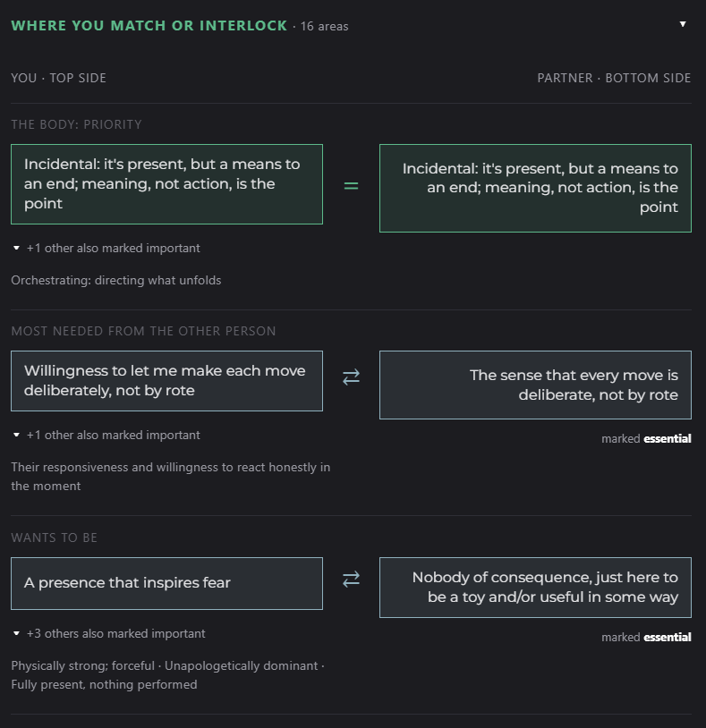Click 'You · Top Side' column header

pyautogui.click(x=58, y=78)
